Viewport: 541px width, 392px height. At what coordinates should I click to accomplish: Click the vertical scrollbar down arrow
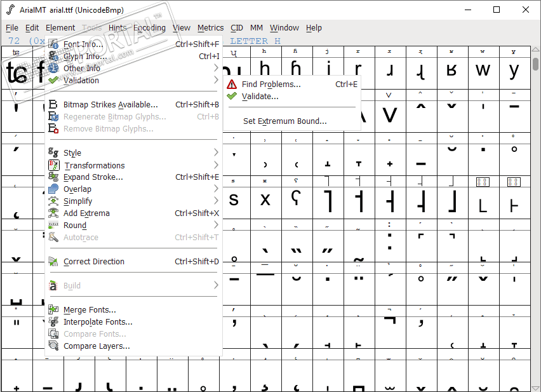535,388
